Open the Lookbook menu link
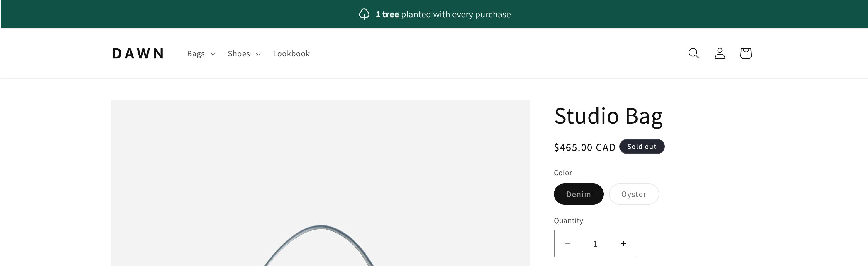 tap(291, 54)
